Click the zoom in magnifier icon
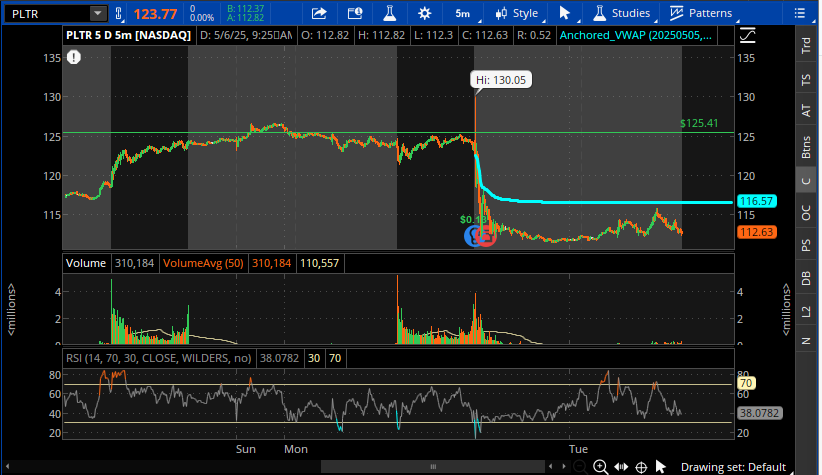 click(x=600, y=467)
